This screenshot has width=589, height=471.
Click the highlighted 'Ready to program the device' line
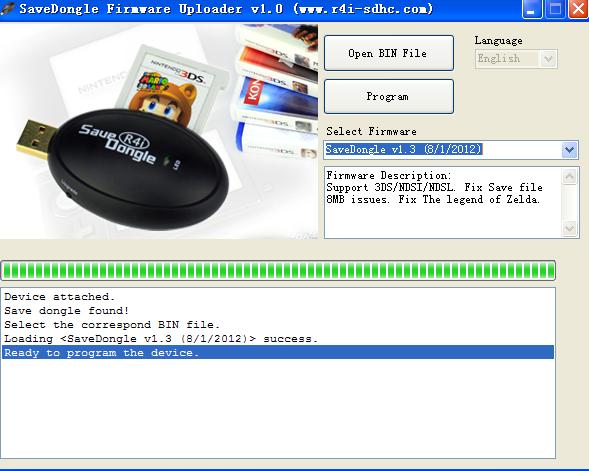pos(278,353)
